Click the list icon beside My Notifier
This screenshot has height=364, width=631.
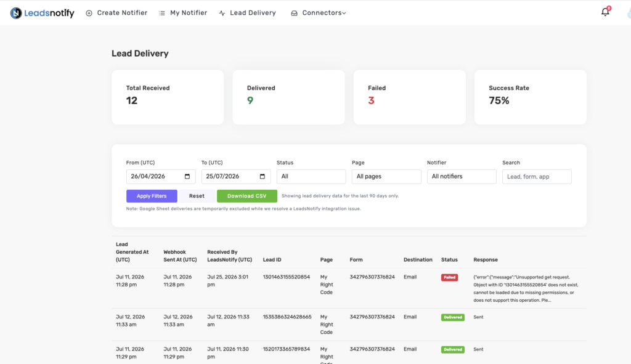[x=162, y=14]
